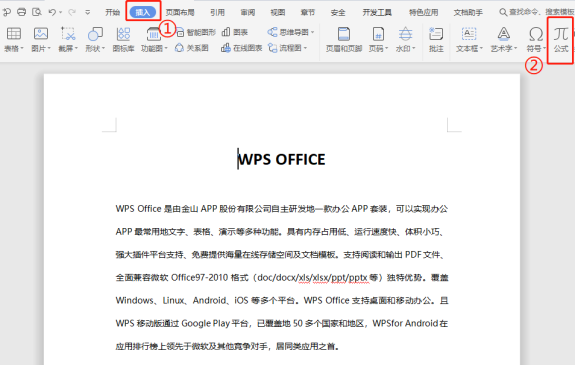576x365 pixels.
Task: Click the last line starting '应用排行榜'
Action: pyautogui.click(x=227, y=346)
